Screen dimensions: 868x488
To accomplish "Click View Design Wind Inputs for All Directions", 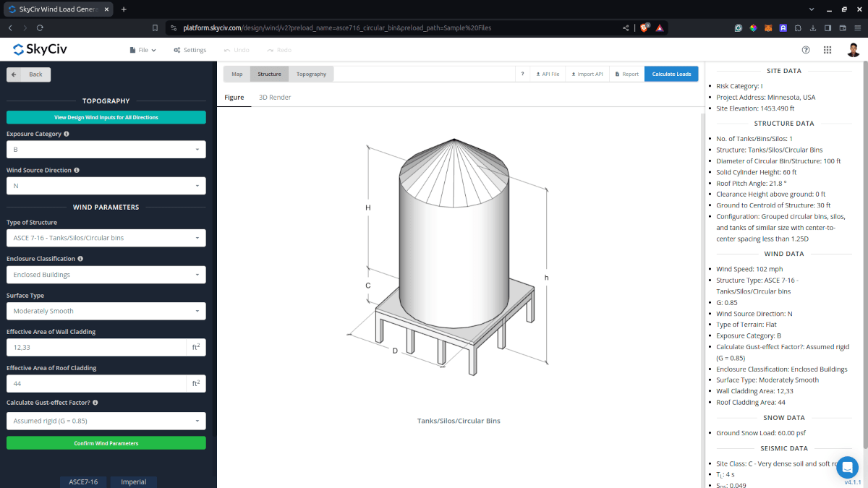I will (x=106, y=117).
